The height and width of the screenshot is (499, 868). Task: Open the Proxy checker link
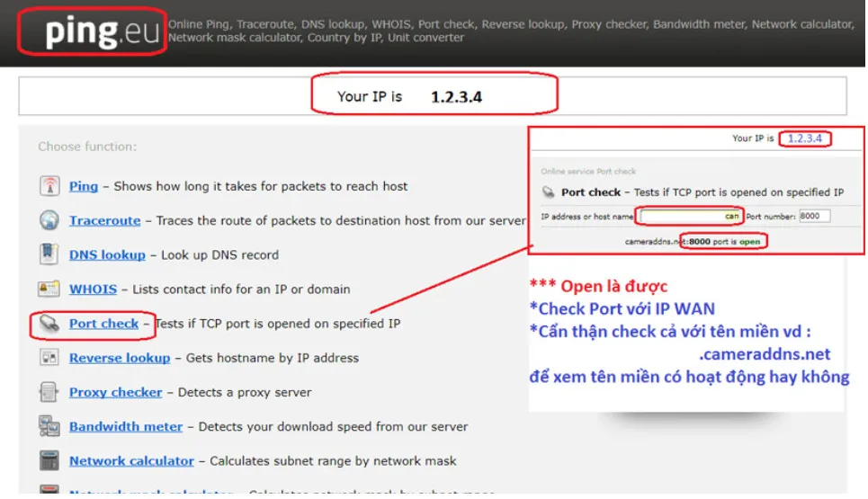[x=116, y=392]
